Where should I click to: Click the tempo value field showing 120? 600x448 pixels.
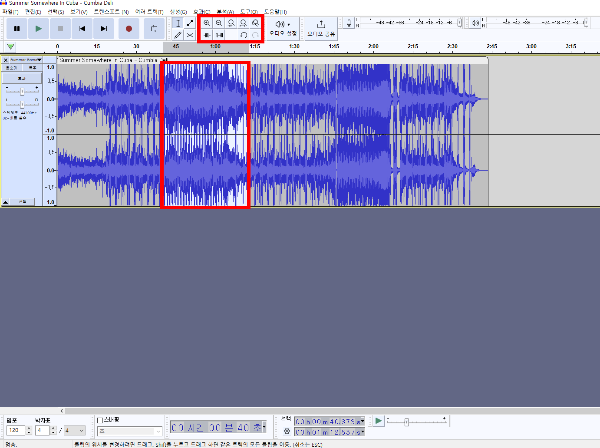15,430
